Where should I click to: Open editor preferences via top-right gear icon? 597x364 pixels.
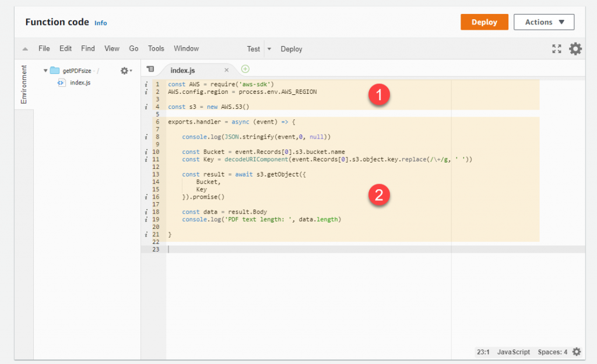point(575,49)
